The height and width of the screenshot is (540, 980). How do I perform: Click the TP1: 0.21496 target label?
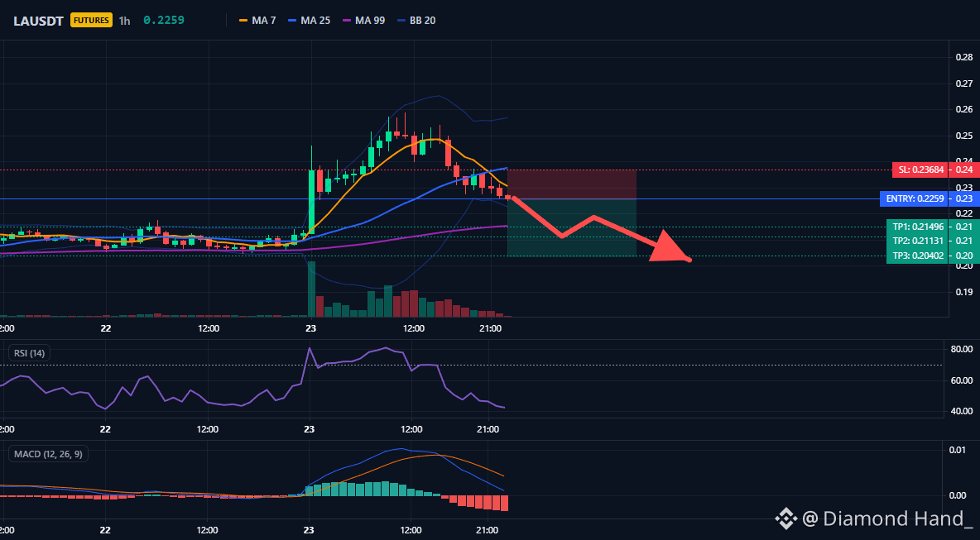pyautogui.click(x=917, y=227)
